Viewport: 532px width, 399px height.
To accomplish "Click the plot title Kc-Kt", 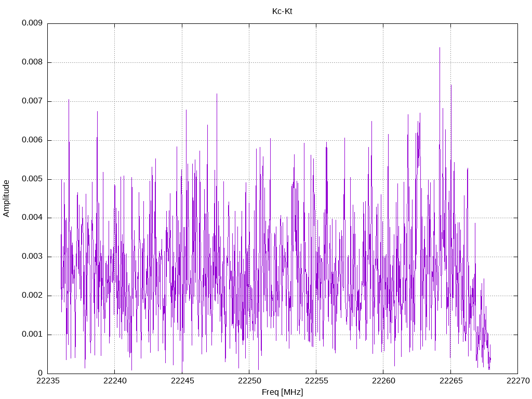I will [282, 11].
